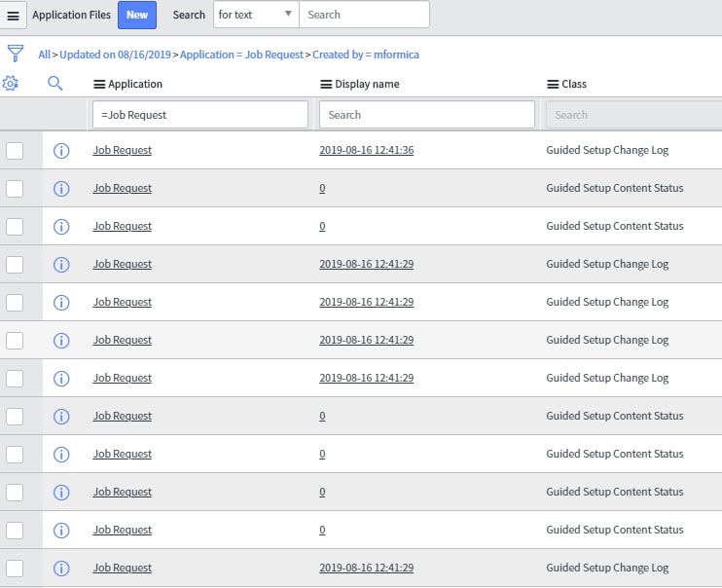Screen dimensions: 722x588
Task: Click info icon of third 12:41:29 row
Action: click(x=61, y=341)
